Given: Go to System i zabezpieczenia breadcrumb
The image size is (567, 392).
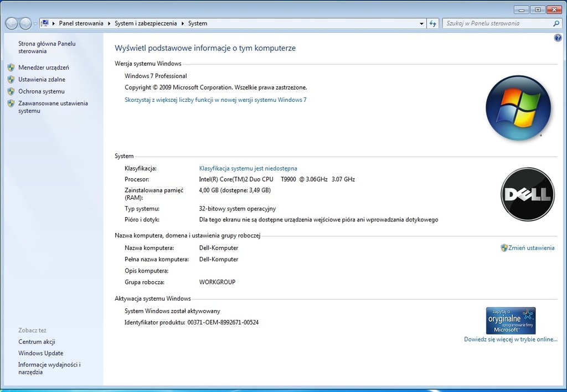Looking at the screenshot, I should (x=146, y=23).
